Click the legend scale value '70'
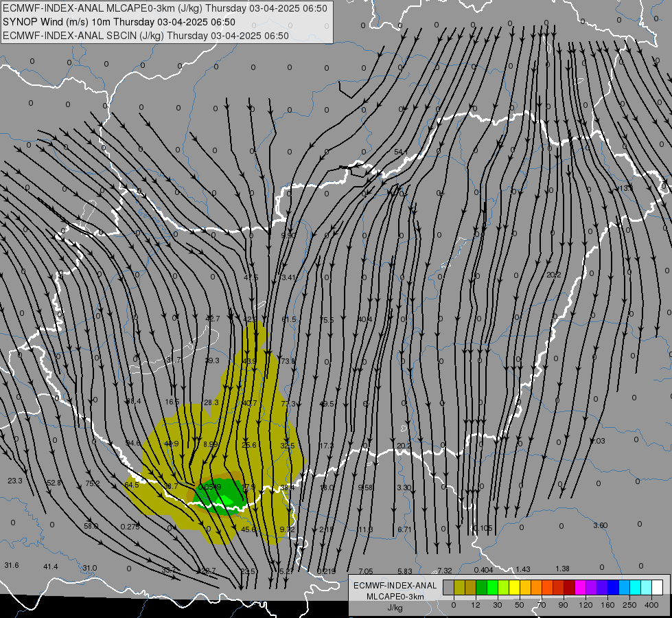 click(542, 605)
